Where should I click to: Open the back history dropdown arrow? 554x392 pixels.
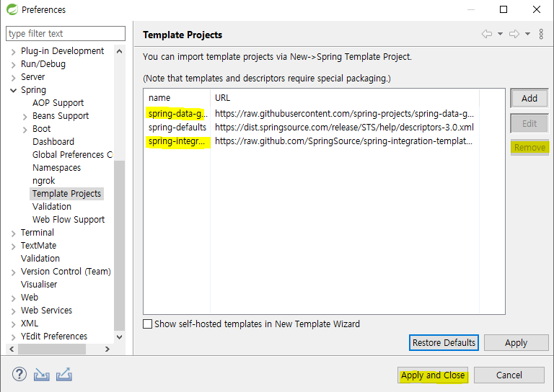(501, 34)
